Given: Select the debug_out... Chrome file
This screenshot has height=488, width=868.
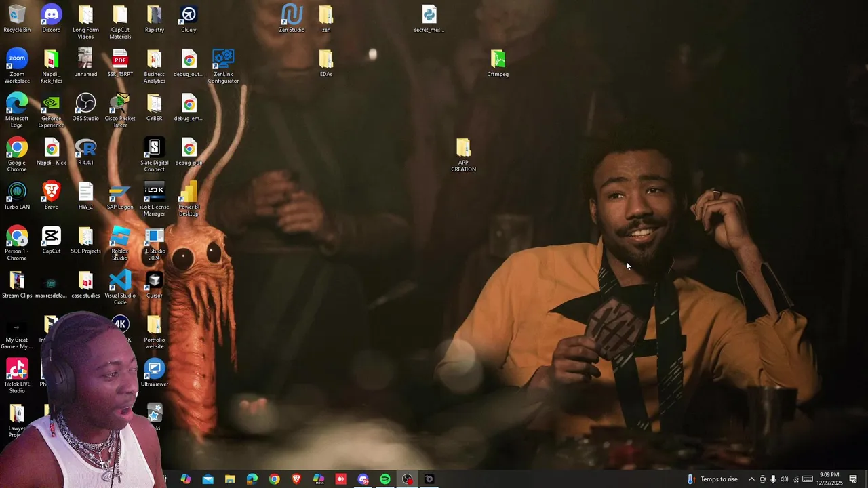Looking at the screenshot, I should pos(189,63).
